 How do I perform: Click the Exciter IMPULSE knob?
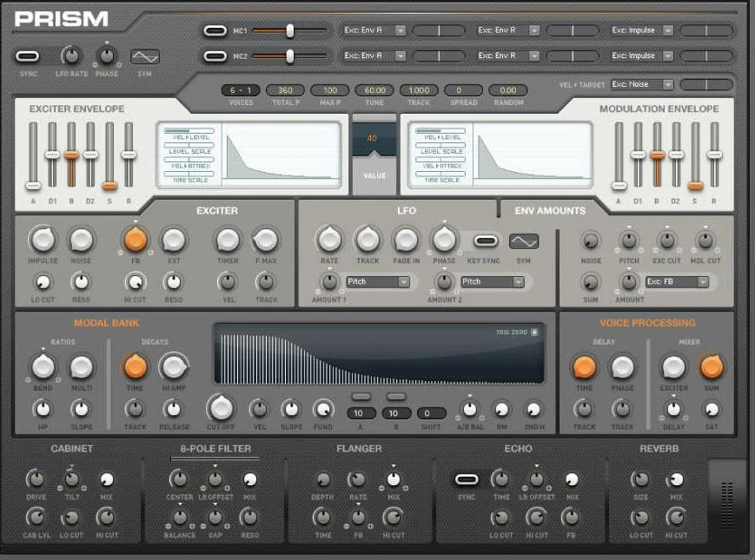(43, 240)
